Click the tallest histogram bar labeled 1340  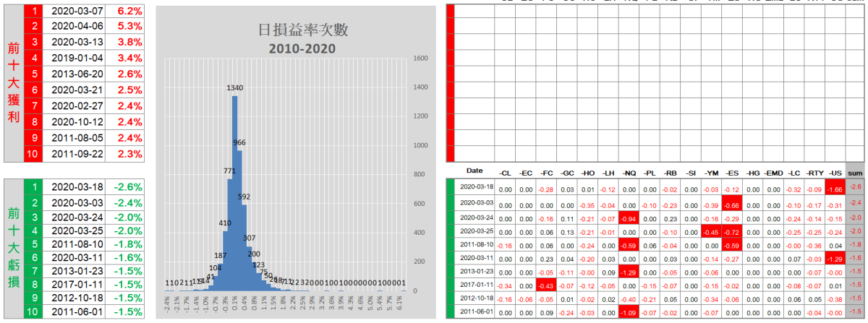coord(234,193)
